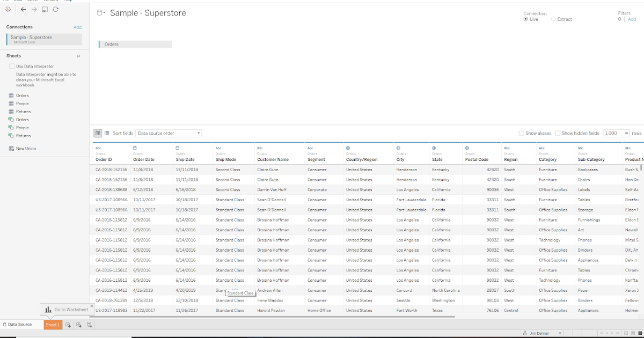Change State globe type icon
Viewport: 644px width, 338px height.
[x=434, y=148]
